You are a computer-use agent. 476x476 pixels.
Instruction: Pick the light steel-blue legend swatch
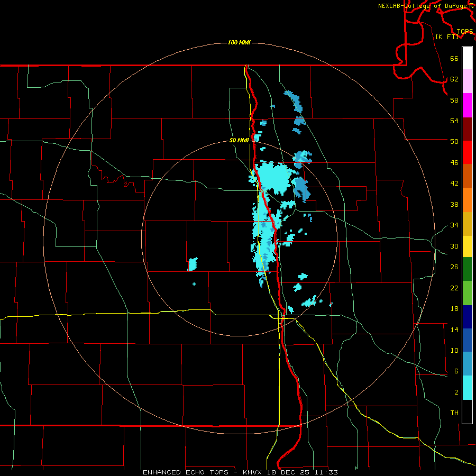click(x=467, y=364)
